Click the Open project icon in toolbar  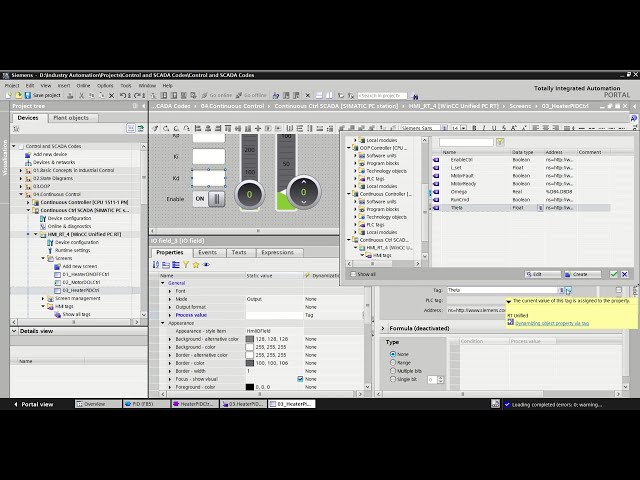[18, 96]
